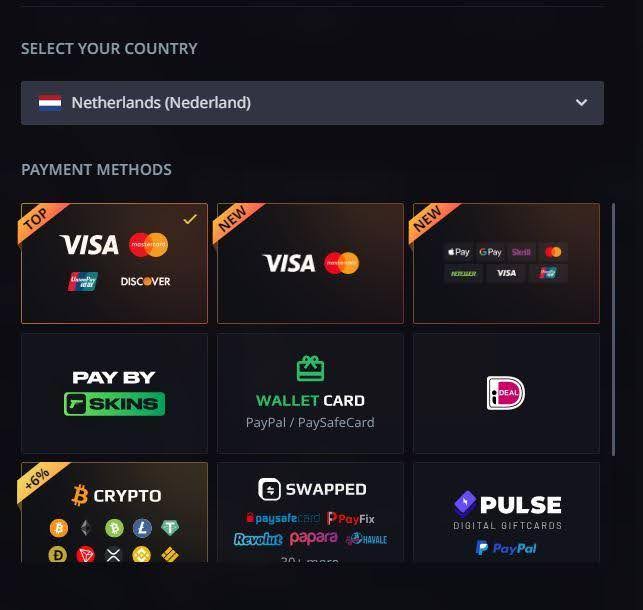Image resolution: width=643 pixels, height=610 pixels.
Task: Click the Revolut logo under Swapped
Action: 258,539
